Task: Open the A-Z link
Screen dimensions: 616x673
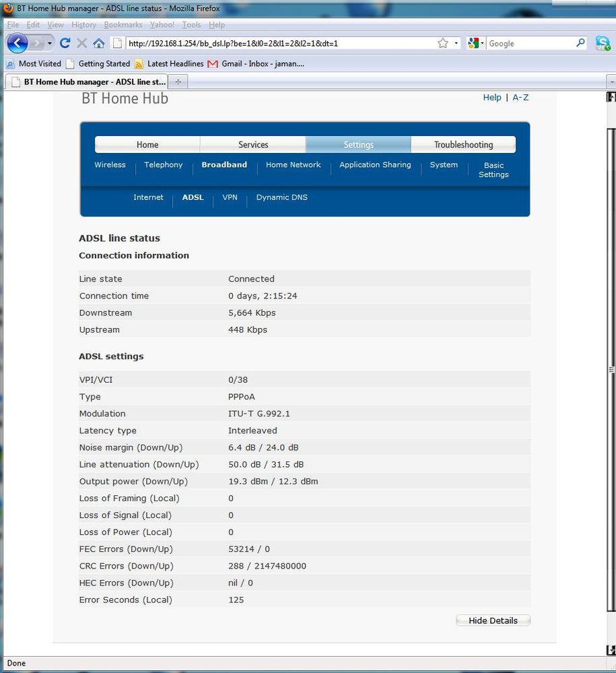Action: pos(520,98)
